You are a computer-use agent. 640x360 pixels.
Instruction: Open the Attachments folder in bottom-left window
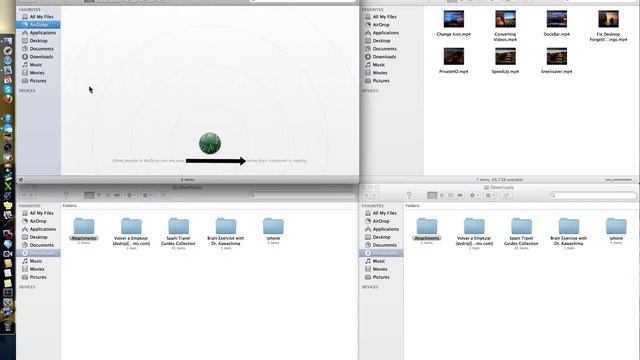[x=84, y=229]
